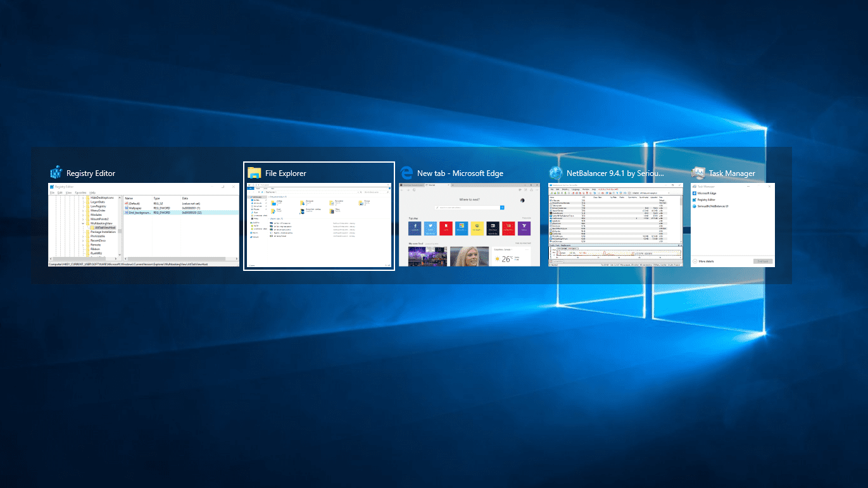Click the 'New tab - Microsoft Edge' title
Viewport: 868px width, 488px height.
tap(460, 173)
